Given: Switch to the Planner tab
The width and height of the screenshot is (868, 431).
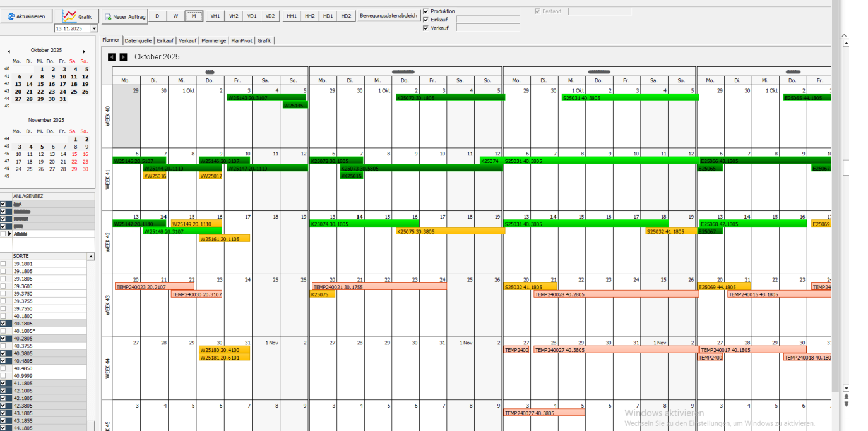Looking at the screenshot, I should (111, 40).
